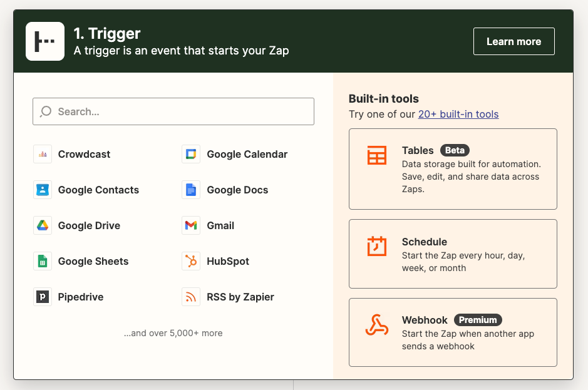The height and width of the screenshot is (390, 588).
Task: Click the Webhook icon
Action: [x=377, y=325]
